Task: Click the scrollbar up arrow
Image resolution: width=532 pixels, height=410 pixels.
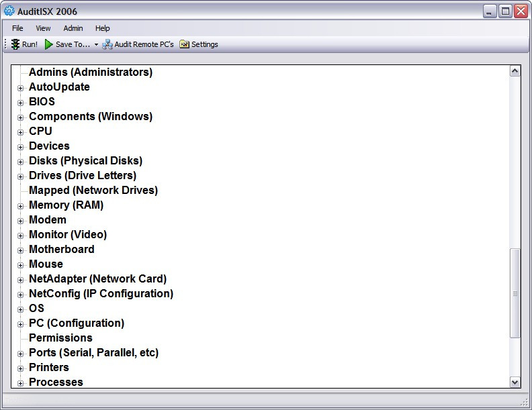Action: click(x=515, y=71)
